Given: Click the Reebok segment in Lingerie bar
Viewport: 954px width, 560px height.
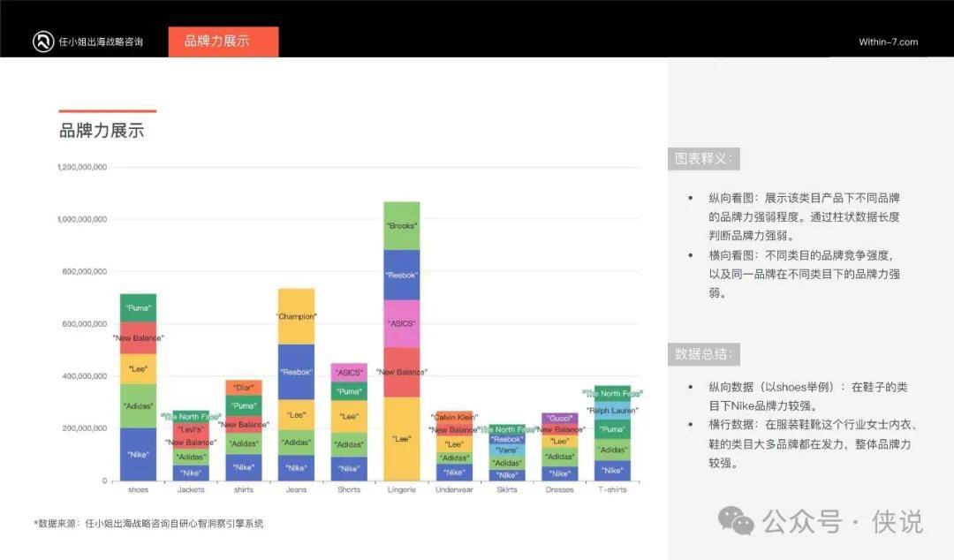Looking at the screenshot, I should 402,275.
